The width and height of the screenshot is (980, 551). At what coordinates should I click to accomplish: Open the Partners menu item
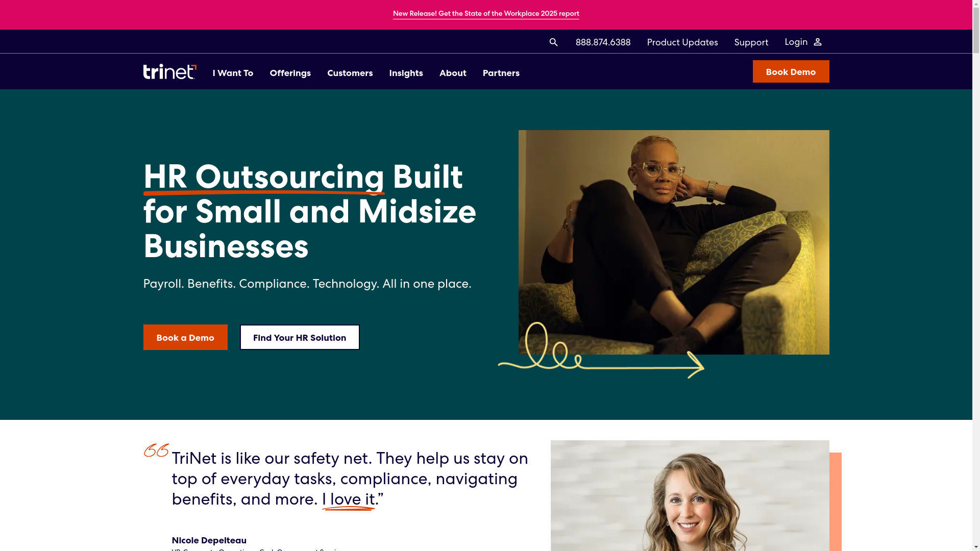(501, 73)
